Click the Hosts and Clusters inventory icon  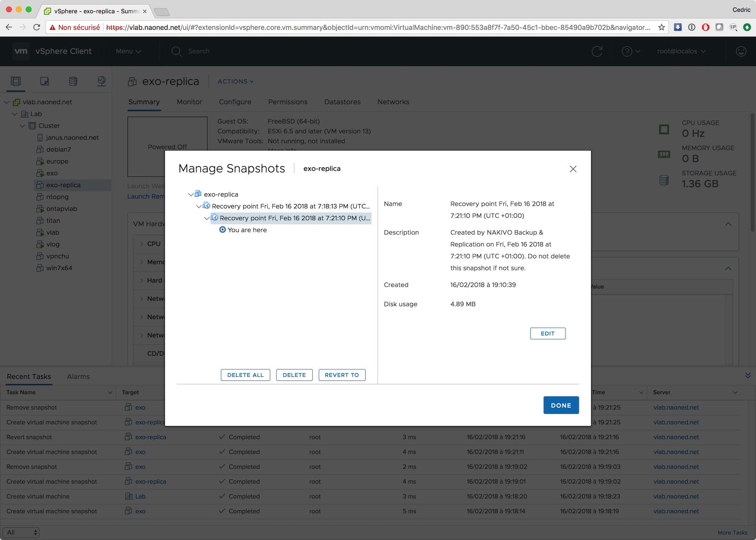16,81
